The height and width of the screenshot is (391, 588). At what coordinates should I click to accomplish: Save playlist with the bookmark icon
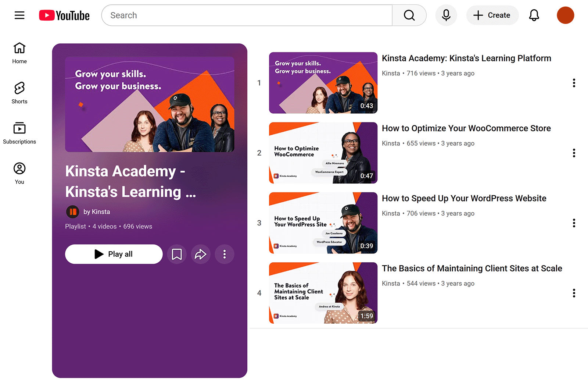coord(177,254)
